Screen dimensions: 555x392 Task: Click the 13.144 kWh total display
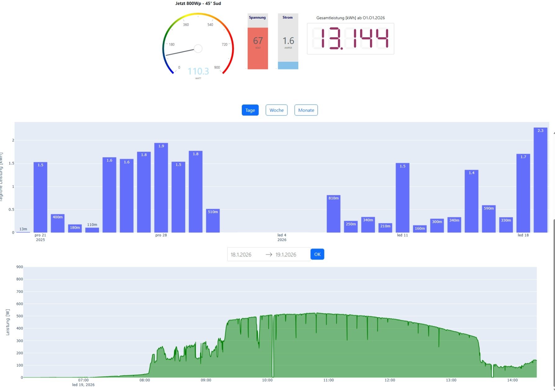coord(350,39)
